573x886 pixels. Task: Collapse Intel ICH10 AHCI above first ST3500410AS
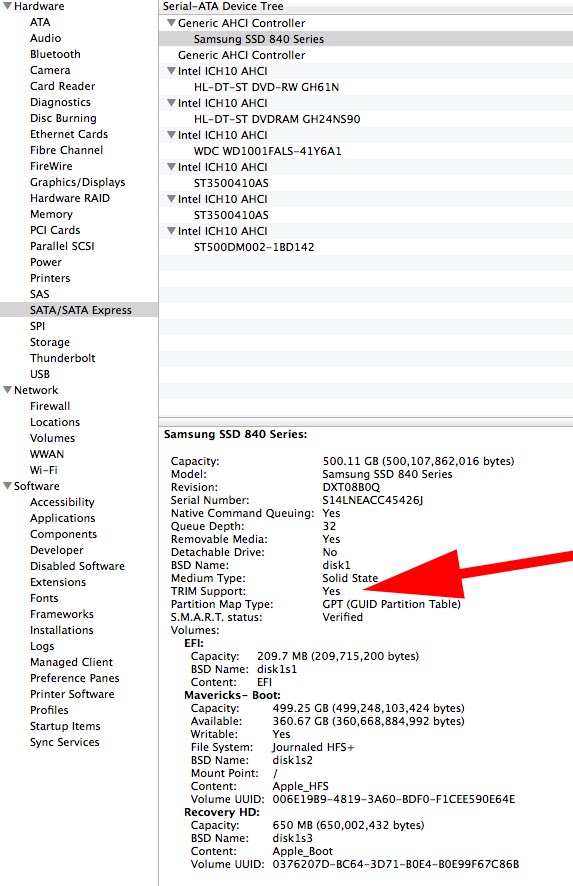click(x=171, y=167)
